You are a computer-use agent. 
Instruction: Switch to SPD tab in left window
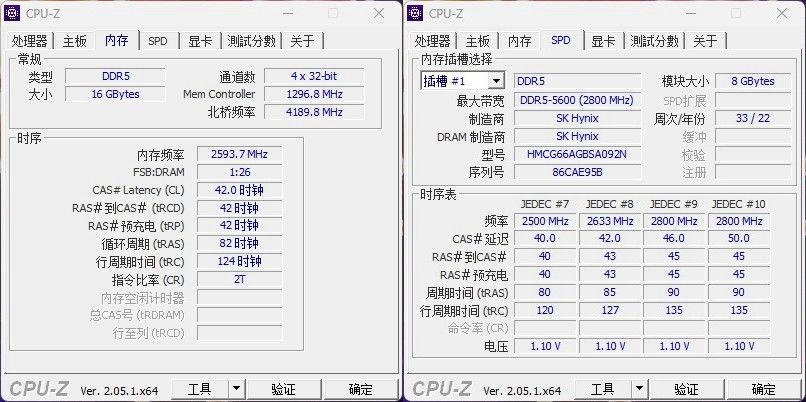pos(158,41)
